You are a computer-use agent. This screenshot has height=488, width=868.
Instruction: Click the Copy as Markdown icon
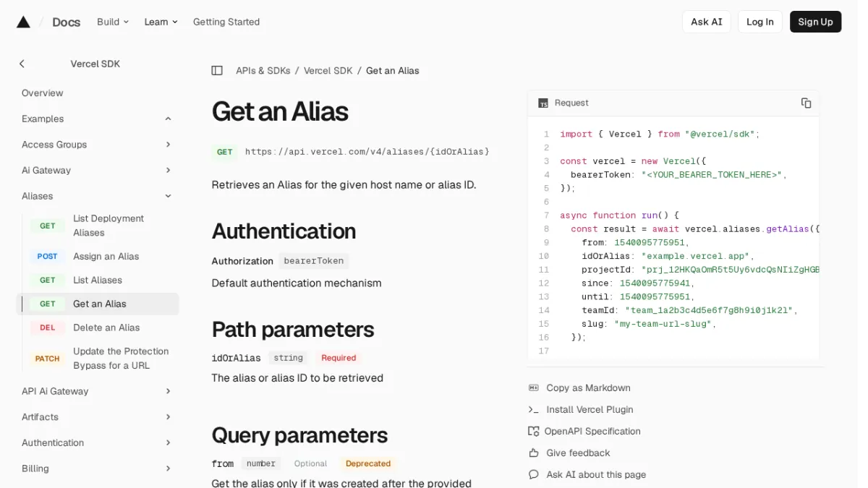coord(534,388)
